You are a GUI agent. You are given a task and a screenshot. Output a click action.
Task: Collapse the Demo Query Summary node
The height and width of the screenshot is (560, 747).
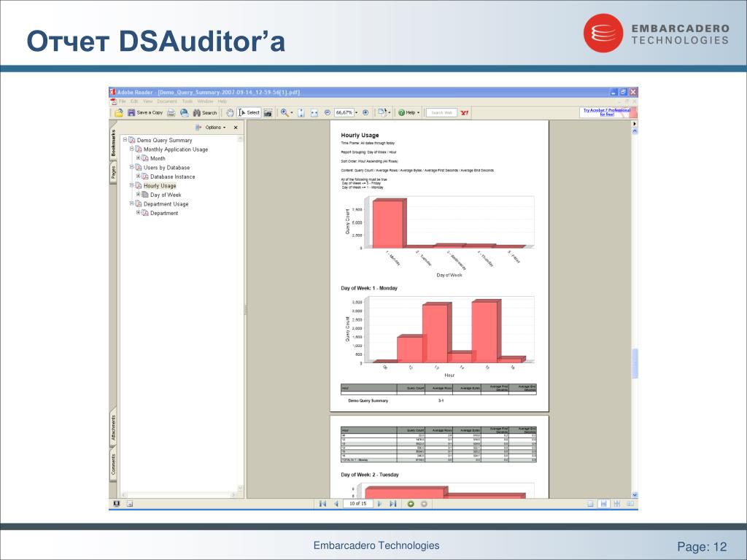click(125, 140)
